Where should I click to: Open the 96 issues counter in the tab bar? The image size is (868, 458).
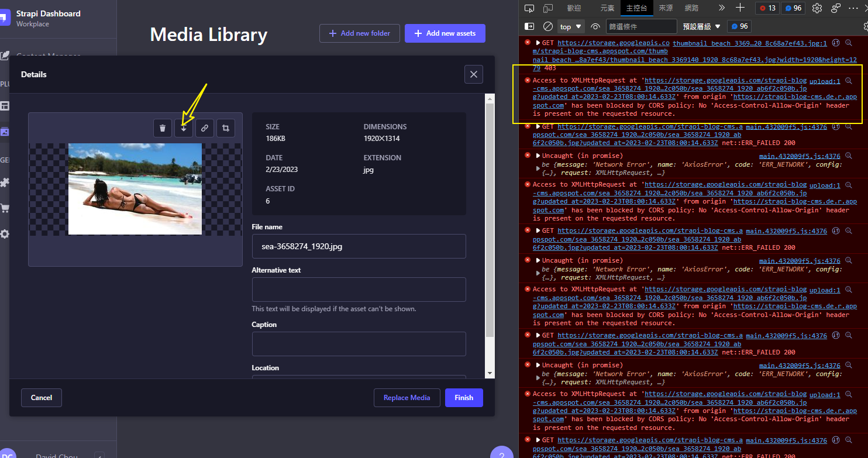tap(793, 8)
